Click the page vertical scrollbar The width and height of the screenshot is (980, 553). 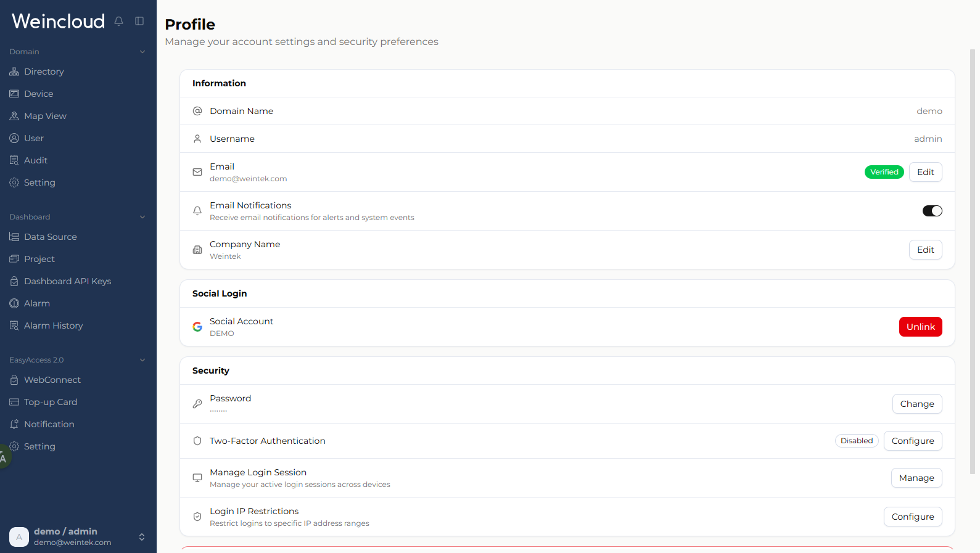(x=973, y=262)
